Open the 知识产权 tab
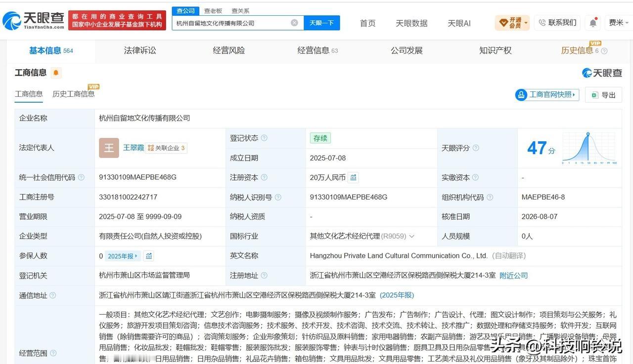Image resolution: width=633 pixels, height=364 pixels. pos(496,50)
